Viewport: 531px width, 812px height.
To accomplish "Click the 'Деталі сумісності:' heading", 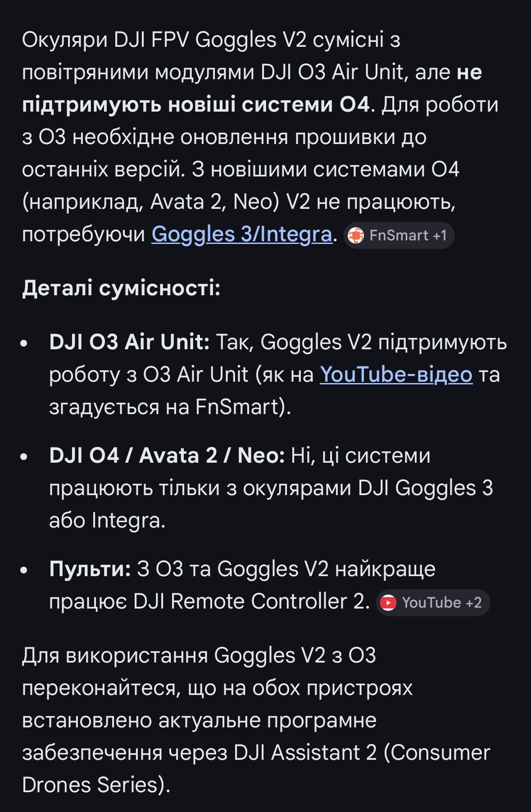I will coord(121,288).
